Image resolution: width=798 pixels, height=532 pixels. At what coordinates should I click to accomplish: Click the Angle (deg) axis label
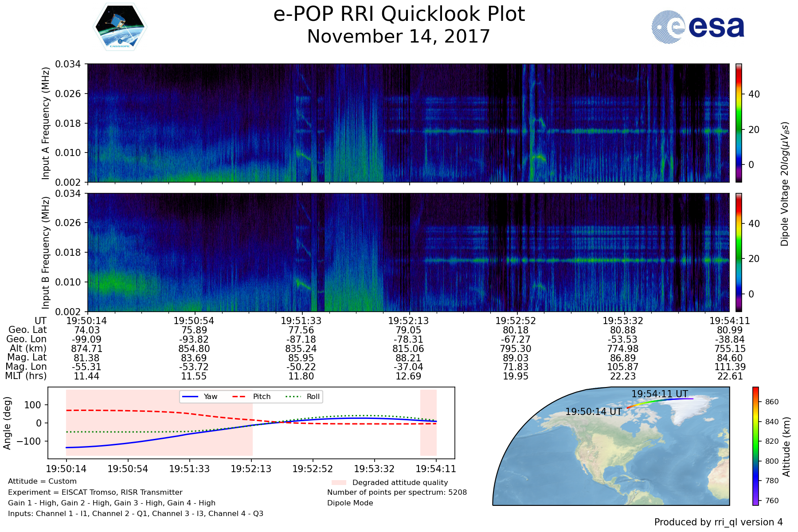7,423
